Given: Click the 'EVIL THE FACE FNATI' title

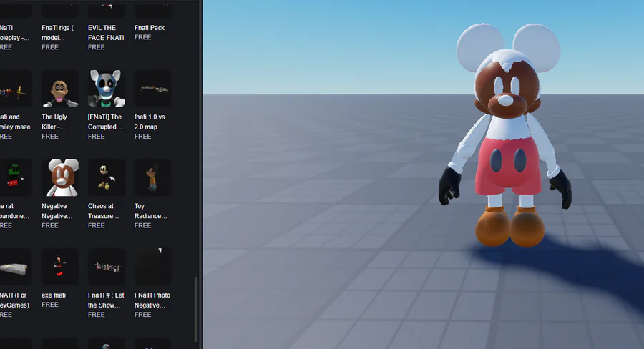Looking at the screenshot, I should 106,33.
